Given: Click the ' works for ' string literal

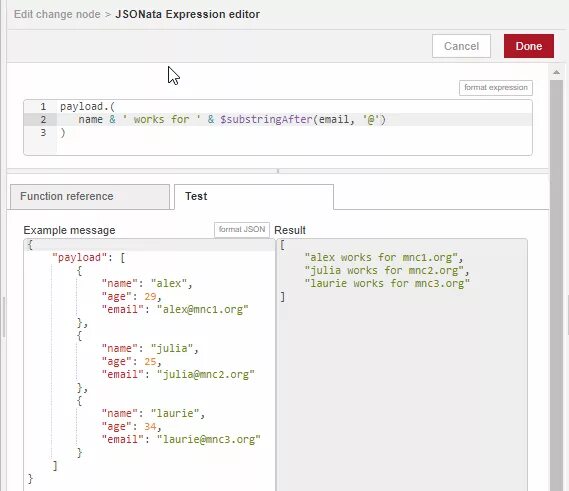Looking at the screenshot, I should [161, 120].
